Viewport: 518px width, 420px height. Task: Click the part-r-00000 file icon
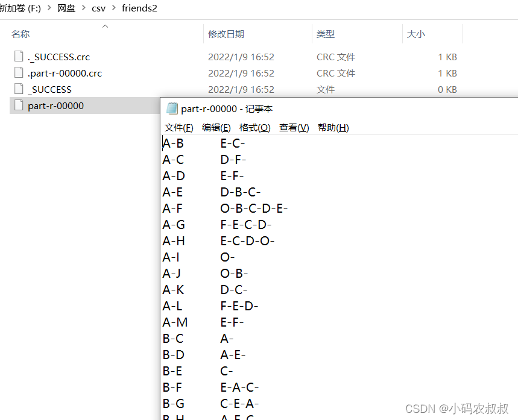(x=18, y=105)
